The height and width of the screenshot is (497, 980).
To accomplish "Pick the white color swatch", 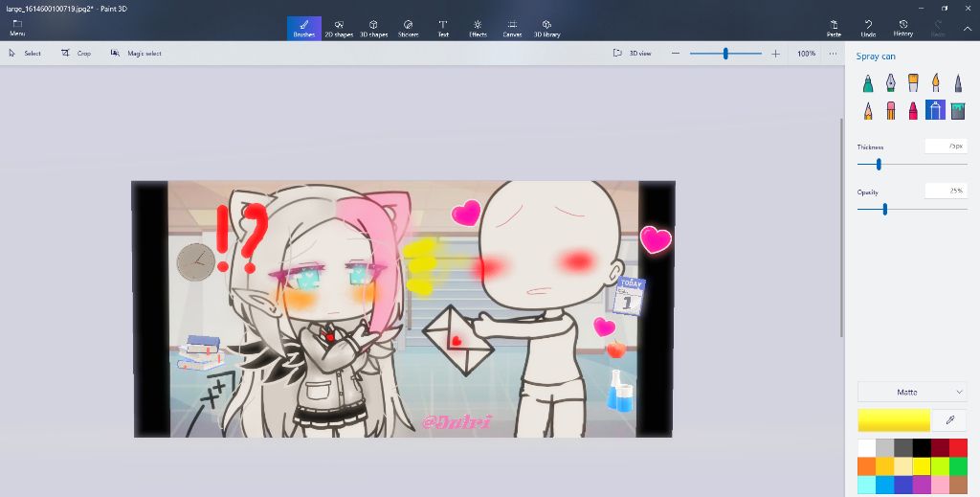I will (866, 448).
